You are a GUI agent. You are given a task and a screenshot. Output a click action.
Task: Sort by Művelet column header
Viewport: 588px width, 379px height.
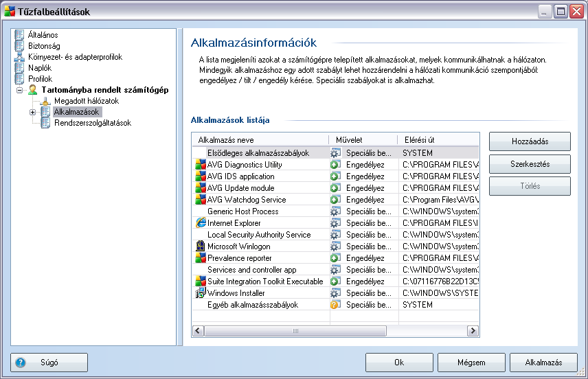coord(363,140)
